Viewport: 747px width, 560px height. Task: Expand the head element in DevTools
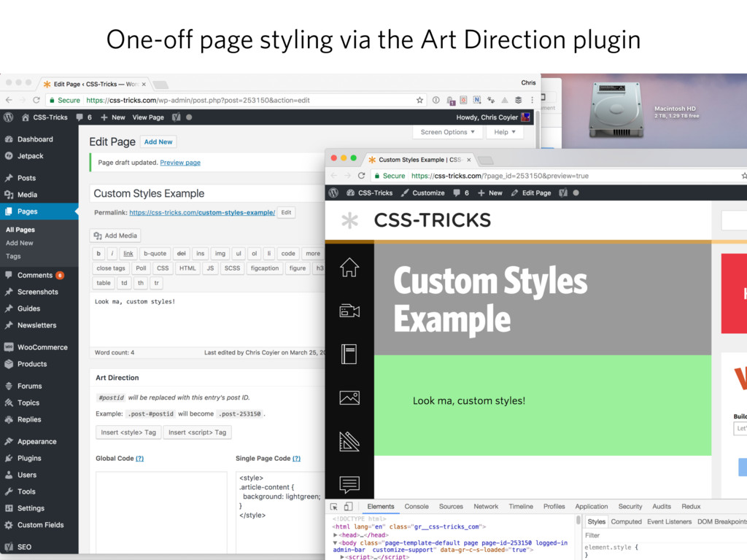(336, 534)
